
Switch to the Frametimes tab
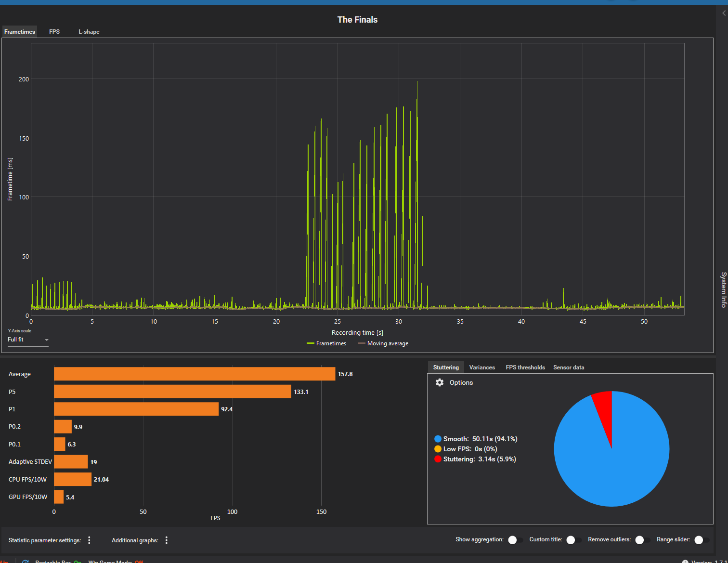19,32
